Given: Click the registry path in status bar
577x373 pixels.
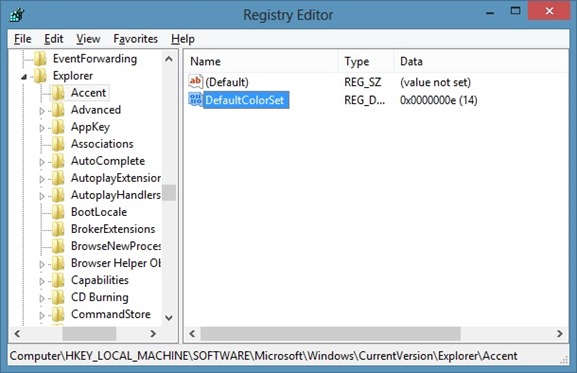Looking at the screenshot, I should (x=263, y=356).
